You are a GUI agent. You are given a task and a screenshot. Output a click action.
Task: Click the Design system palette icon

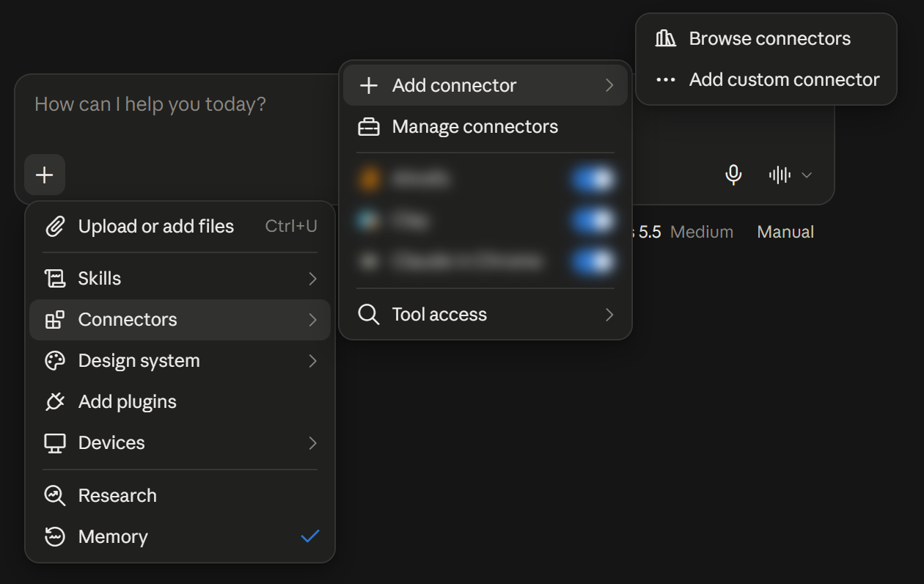(55, 361)
